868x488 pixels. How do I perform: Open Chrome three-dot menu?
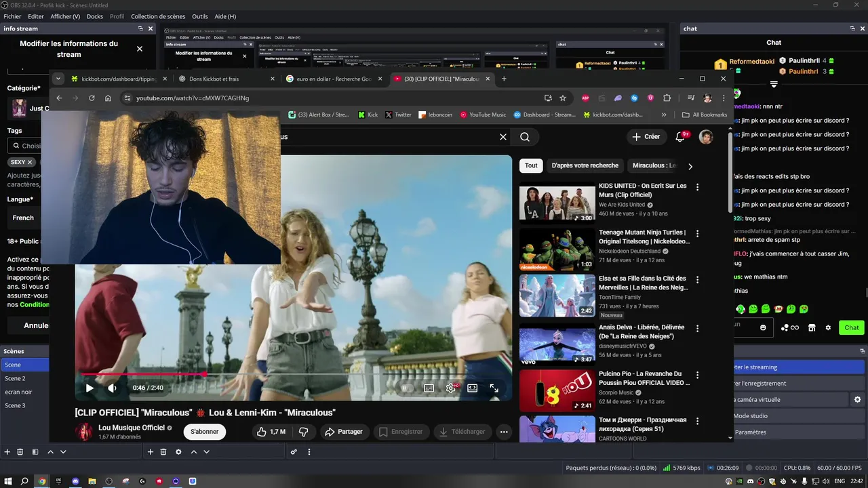724,98
